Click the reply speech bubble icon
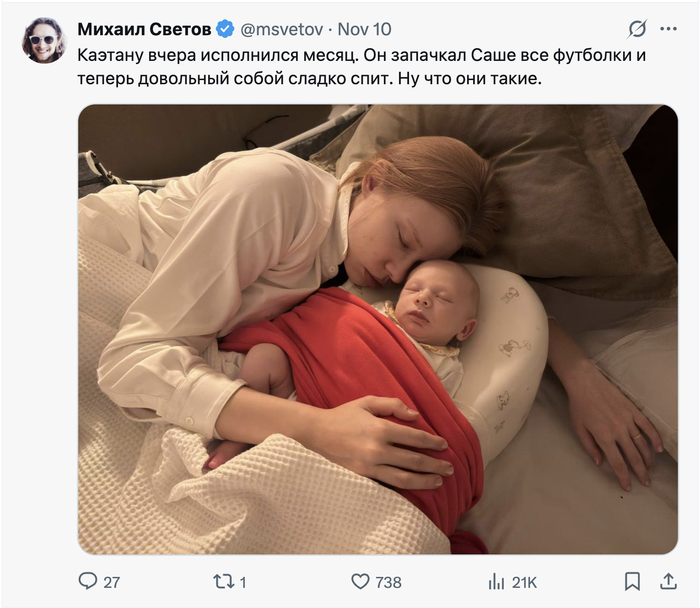Screen dimensions: 700x608 pyautogui.click(x=87, y=581)
